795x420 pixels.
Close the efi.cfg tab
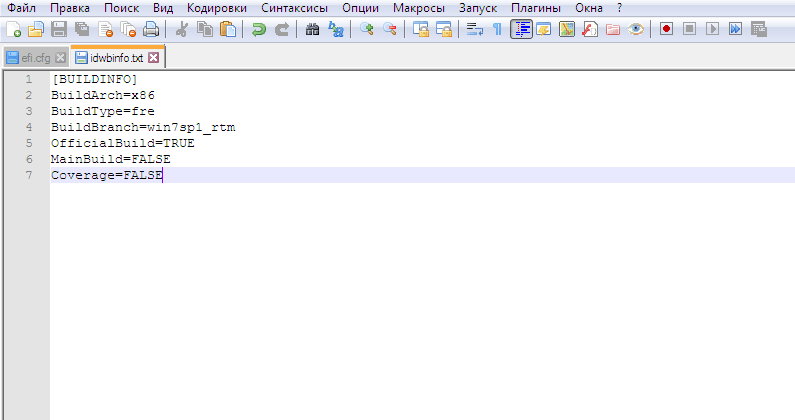click(x=60, y=58)
